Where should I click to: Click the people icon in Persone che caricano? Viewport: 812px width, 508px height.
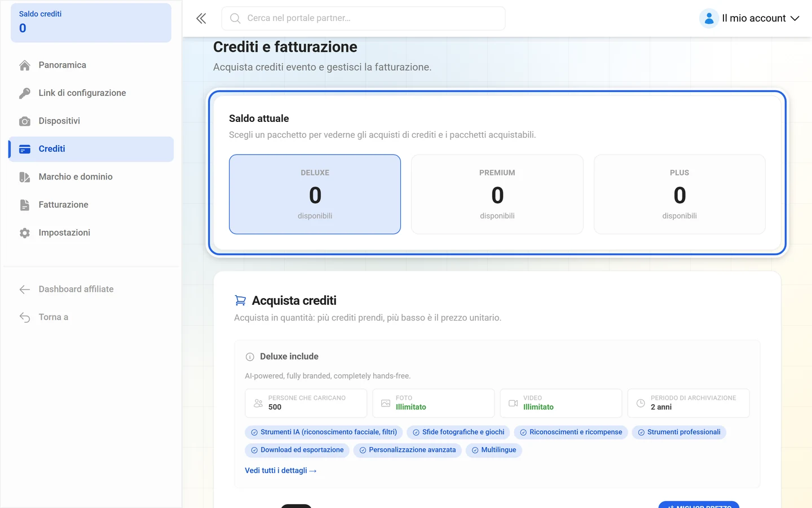click(258, 403)
